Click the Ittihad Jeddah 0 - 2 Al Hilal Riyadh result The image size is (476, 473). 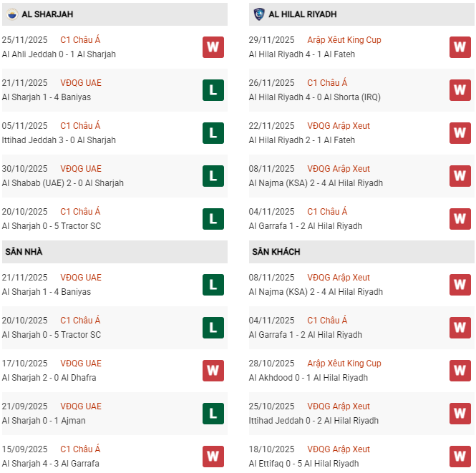point(314,421)
